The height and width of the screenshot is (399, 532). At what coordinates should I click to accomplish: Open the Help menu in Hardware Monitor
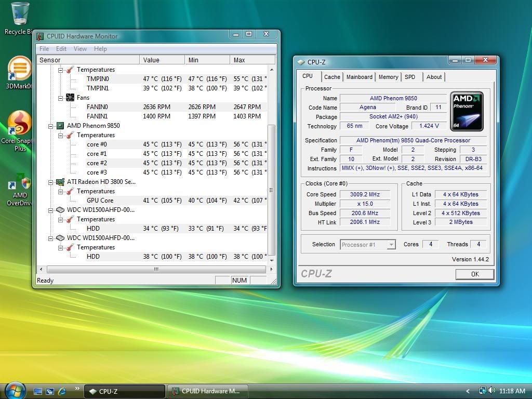click(100, 48)
